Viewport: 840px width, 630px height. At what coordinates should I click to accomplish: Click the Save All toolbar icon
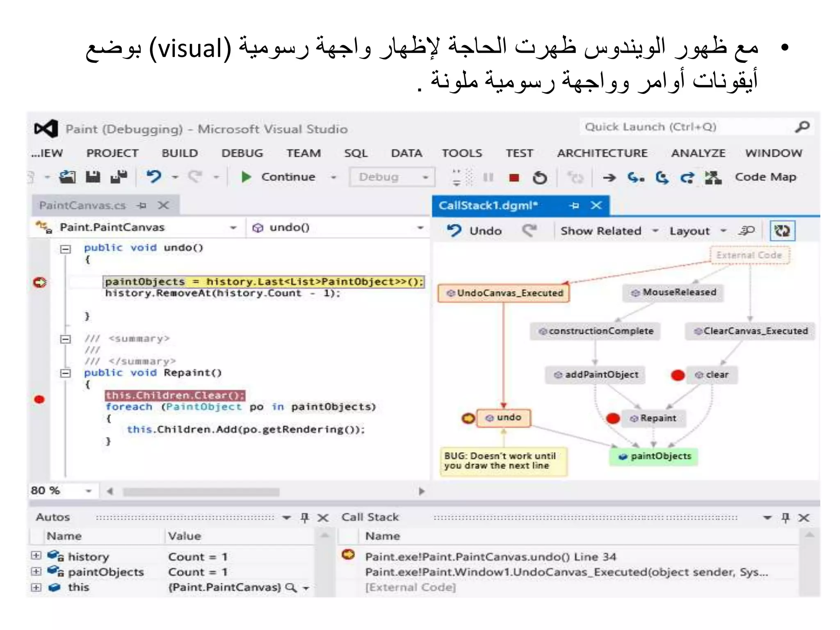(x=119, y=177)
